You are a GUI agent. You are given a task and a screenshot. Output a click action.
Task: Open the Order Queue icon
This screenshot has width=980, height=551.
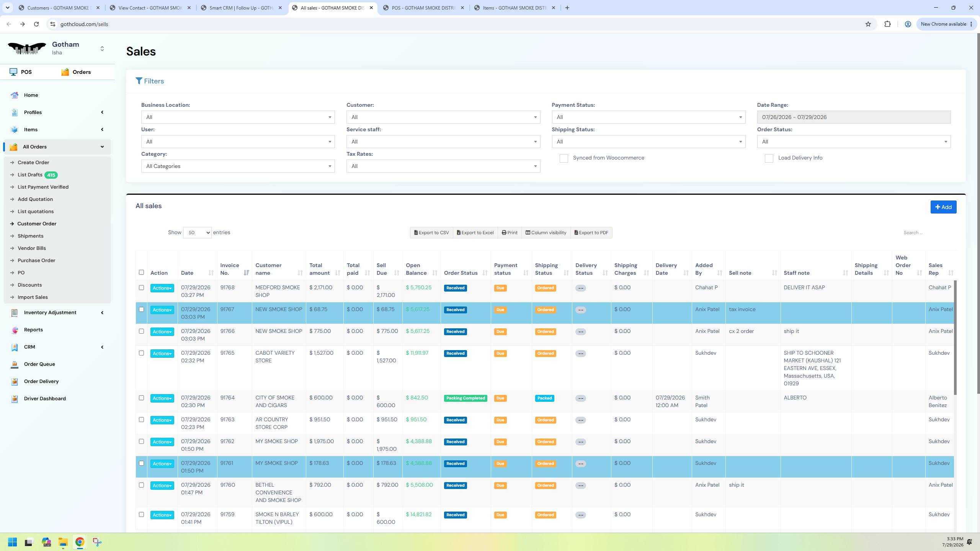(15, 364)
